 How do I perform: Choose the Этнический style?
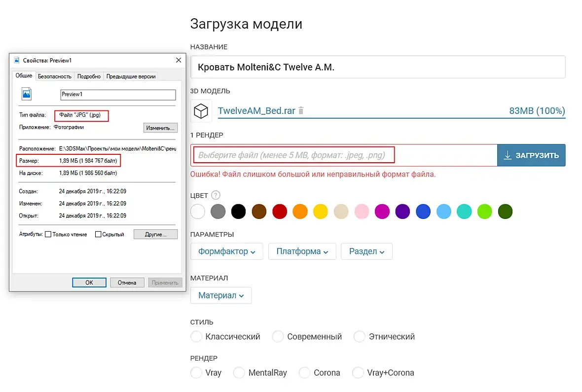point(360,337)
